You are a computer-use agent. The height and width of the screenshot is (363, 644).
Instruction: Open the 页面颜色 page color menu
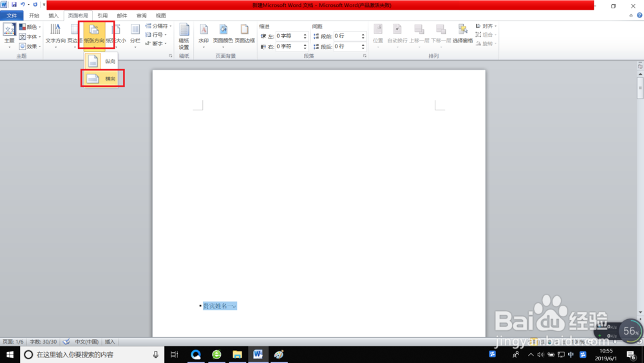tap(223, 35)
